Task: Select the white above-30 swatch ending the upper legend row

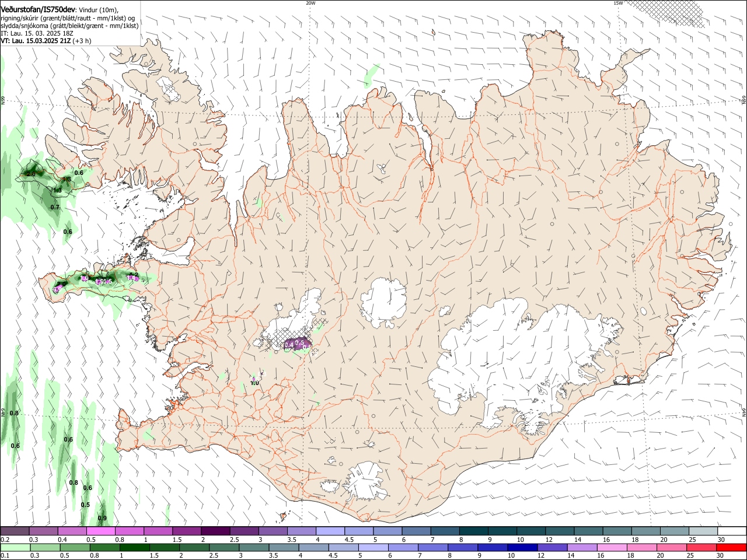Action: (731, 531)
